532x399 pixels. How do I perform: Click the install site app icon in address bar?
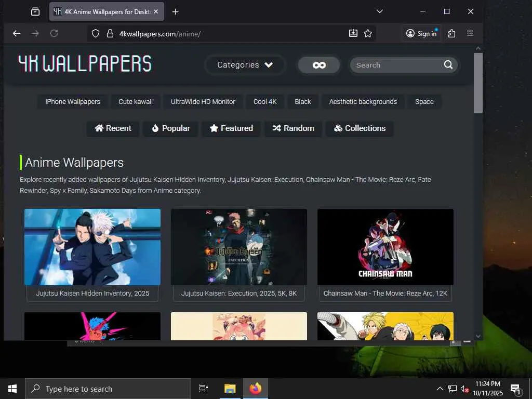pyautogui.click(x=353, y=33)
